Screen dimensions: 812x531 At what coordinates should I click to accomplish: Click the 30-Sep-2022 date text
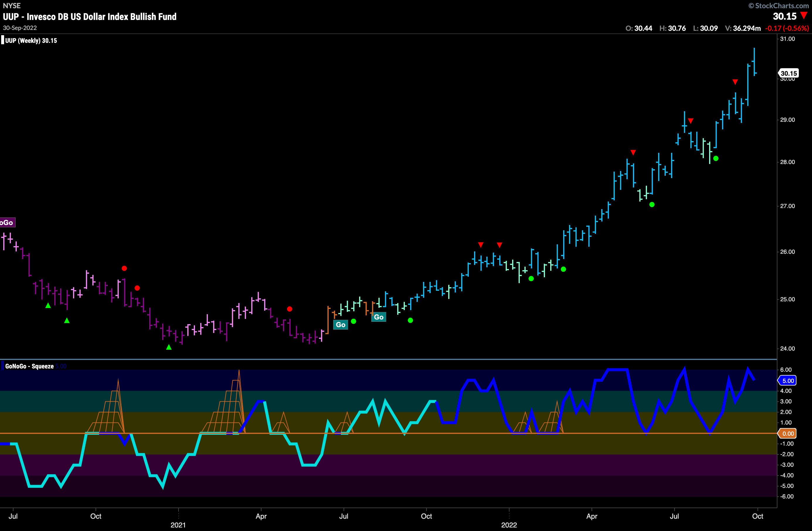[x=20, y=28]
